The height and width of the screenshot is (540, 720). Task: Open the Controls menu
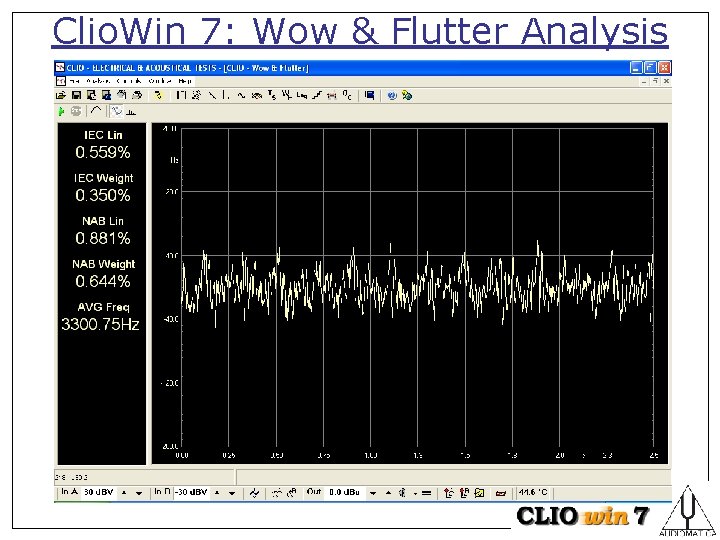pyautogui.click(x=129, y=81)
